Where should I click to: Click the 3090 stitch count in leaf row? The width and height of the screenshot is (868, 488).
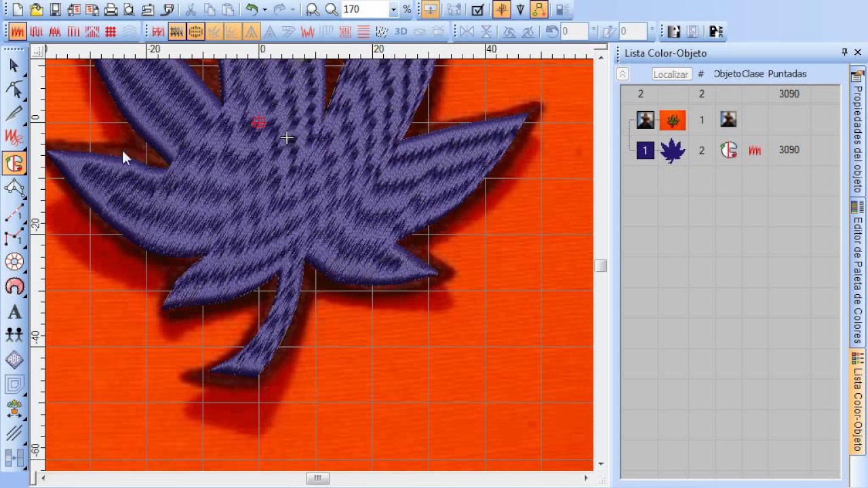point(789,150)
